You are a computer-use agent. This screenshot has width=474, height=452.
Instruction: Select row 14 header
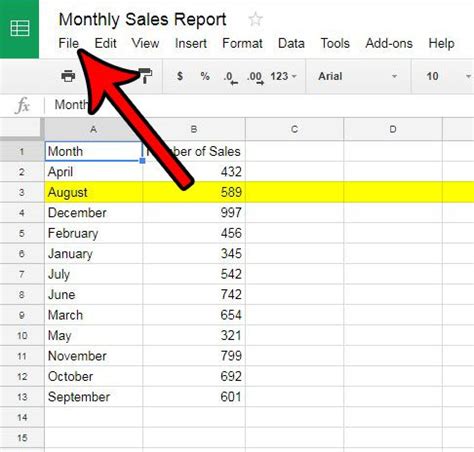point(22,417)
